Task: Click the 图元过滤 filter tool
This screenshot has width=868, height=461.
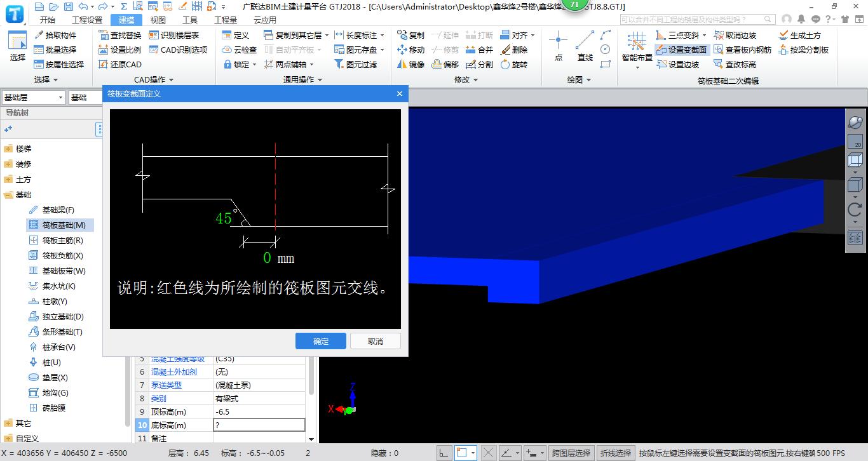Action: tap(355, 64)
